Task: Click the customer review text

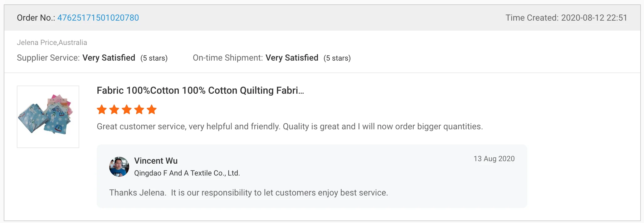Action: tap(290, 126)
